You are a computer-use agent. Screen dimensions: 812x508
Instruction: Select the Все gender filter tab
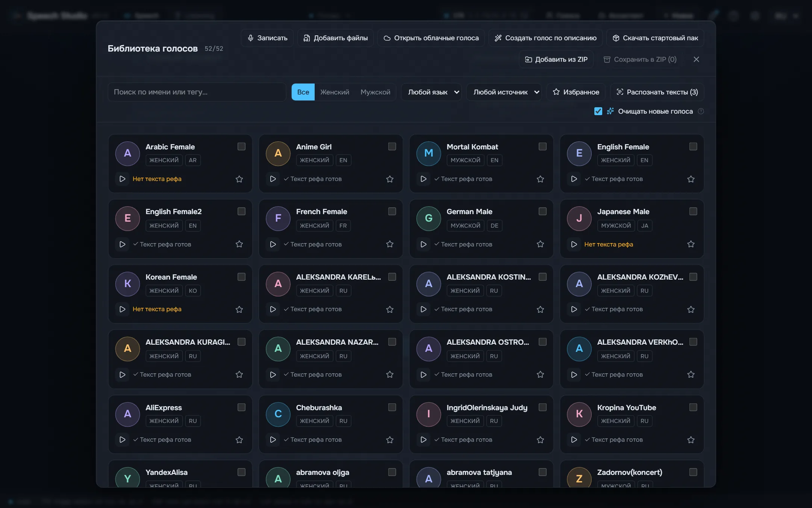click(x=303, y=92)
